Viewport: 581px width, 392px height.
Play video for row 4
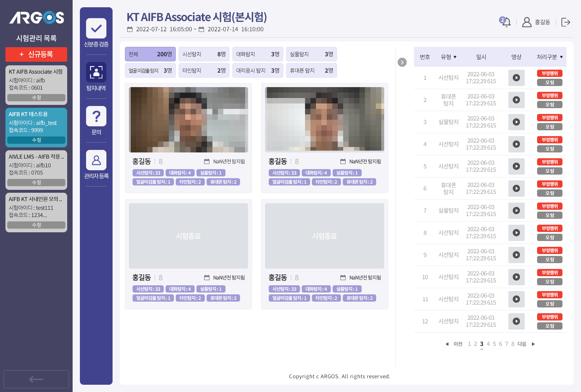pos(516,144)
